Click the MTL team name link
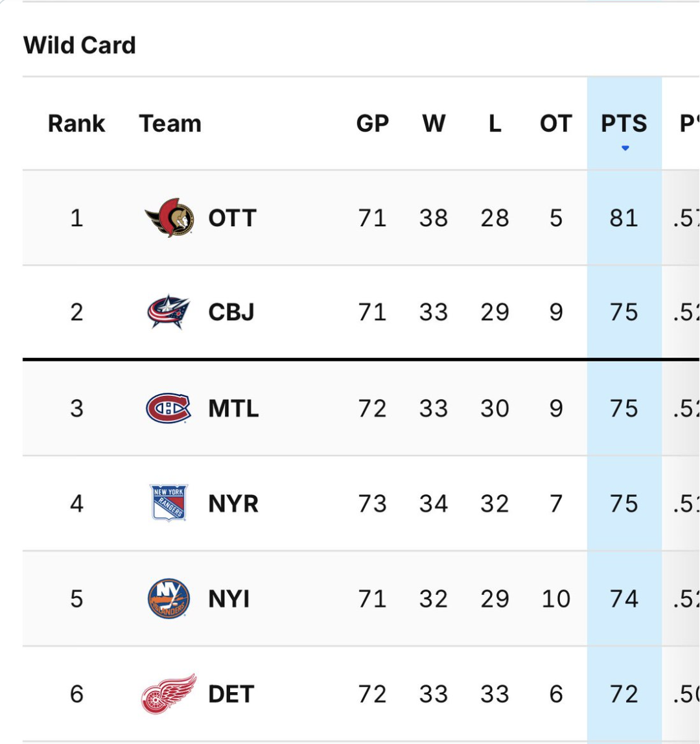Screen dimensions: 700x744 (231, 408)
